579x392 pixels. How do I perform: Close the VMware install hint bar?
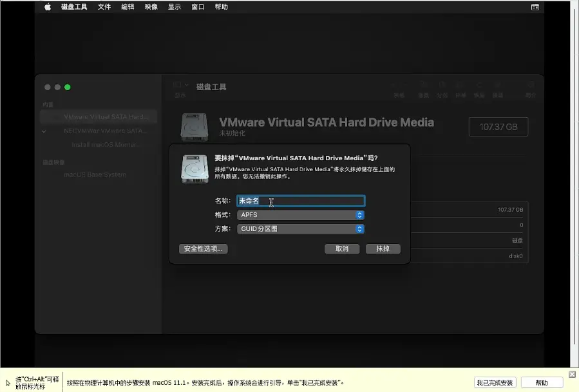(572, 374)
